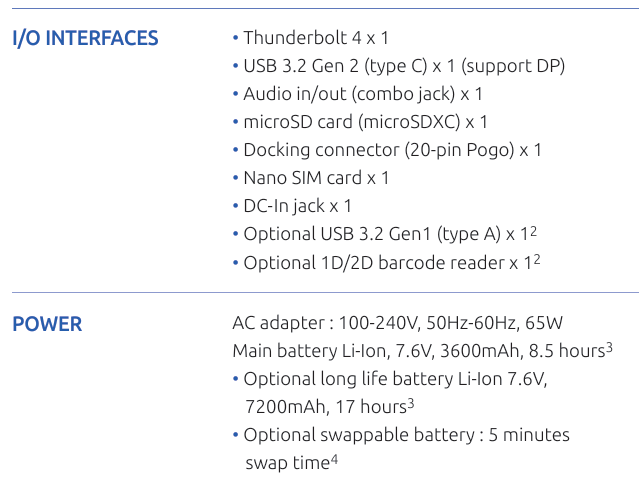
Task: Select the Optional long life battery line
Action: (x=395, y=379)
